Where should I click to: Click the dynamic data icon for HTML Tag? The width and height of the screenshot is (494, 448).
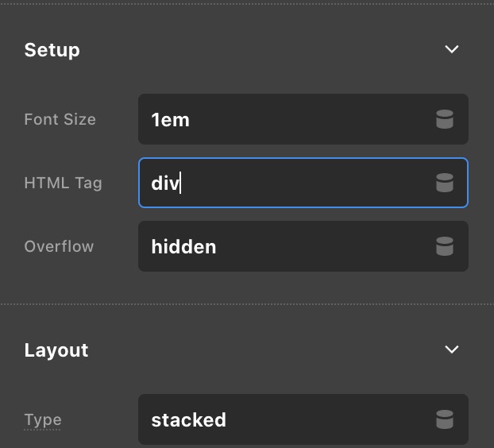(445, 183)
